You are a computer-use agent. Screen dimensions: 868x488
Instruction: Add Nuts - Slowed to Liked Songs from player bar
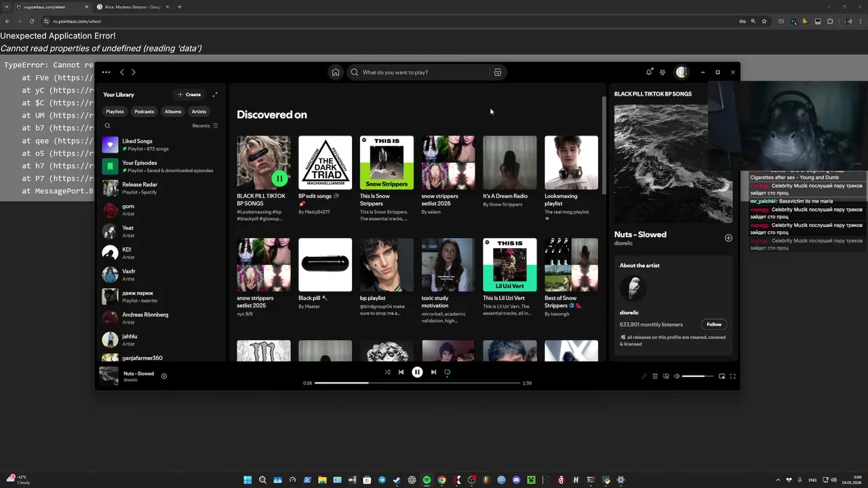[164, 376]
